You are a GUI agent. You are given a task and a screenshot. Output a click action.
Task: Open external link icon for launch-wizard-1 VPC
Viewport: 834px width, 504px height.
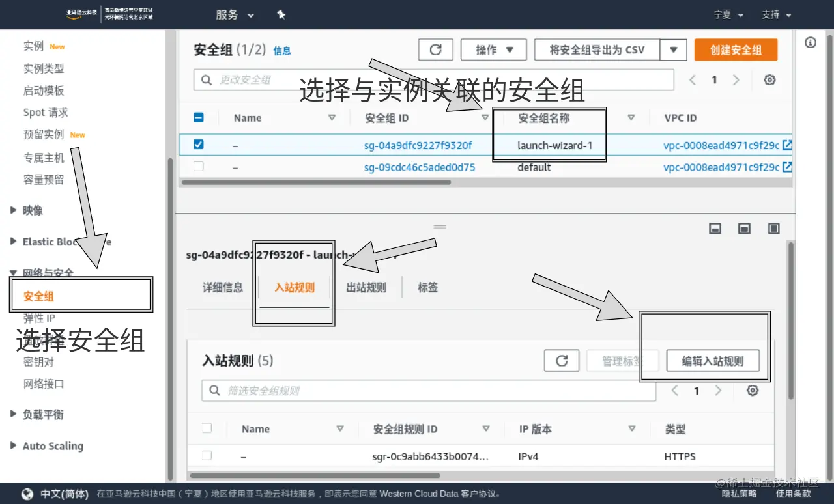pos(787,145)
